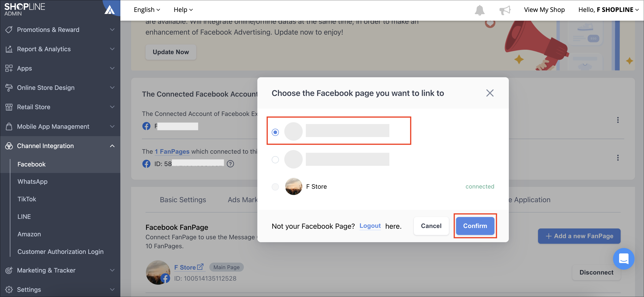Disconnect the F Store FanPage
This screenshot has height=297, width=644.
tap(596, 273)
